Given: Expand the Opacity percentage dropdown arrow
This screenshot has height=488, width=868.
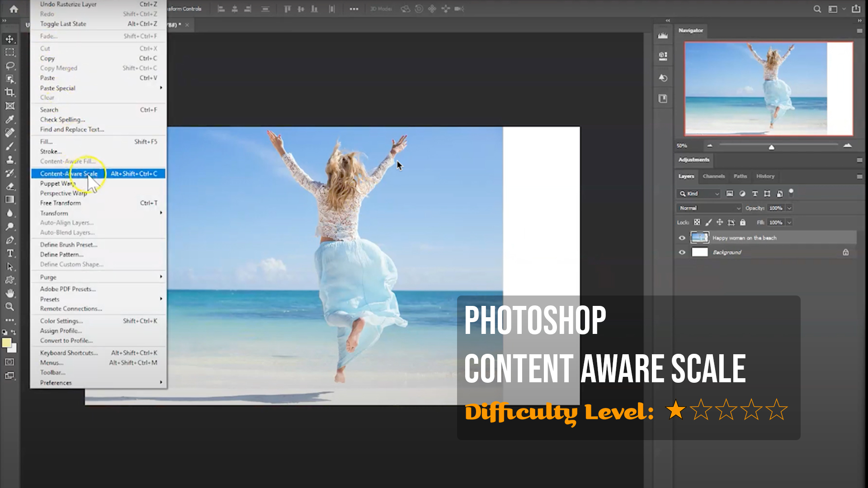Looking at the screenshot, I should click(x=789, y=208).
